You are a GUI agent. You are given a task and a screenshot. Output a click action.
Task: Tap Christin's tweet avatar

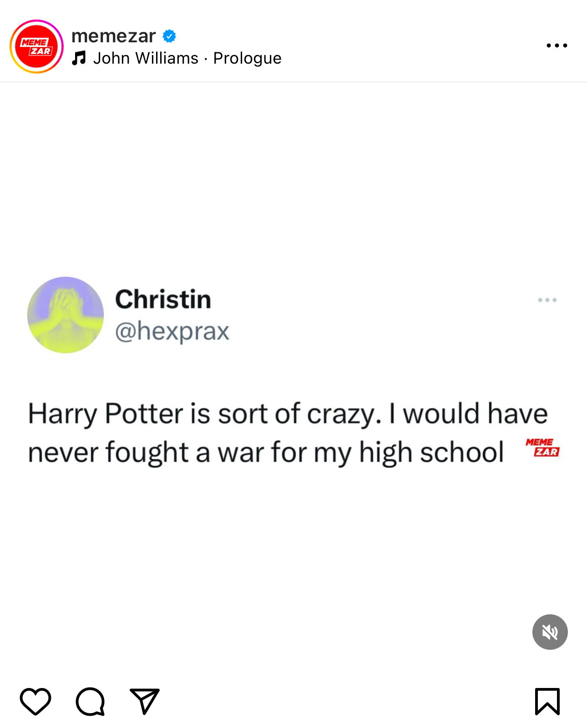pyautogui.click(x=66, y=315)
